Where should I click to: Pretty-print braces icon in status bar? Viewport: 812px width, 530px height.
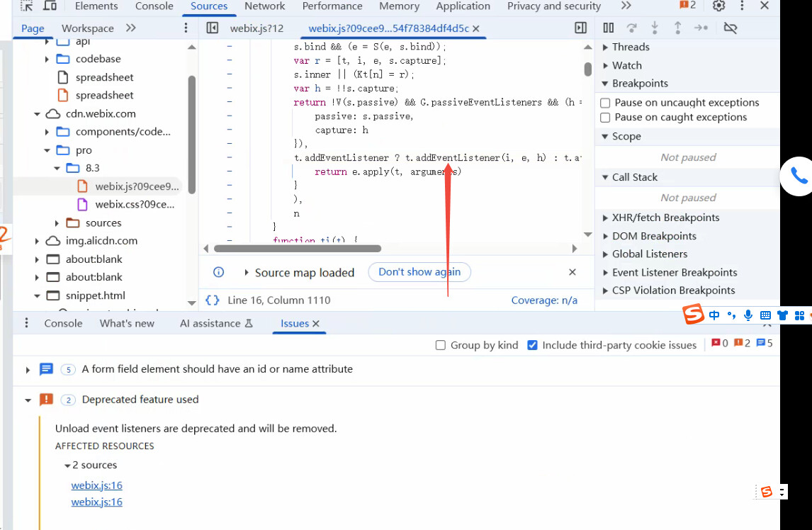click(213, 300)
